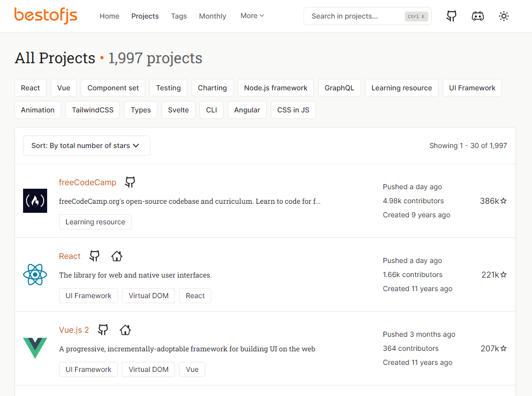Click Vue tag under Vue.js 2

pyautogui.click(x=192, y=369)
